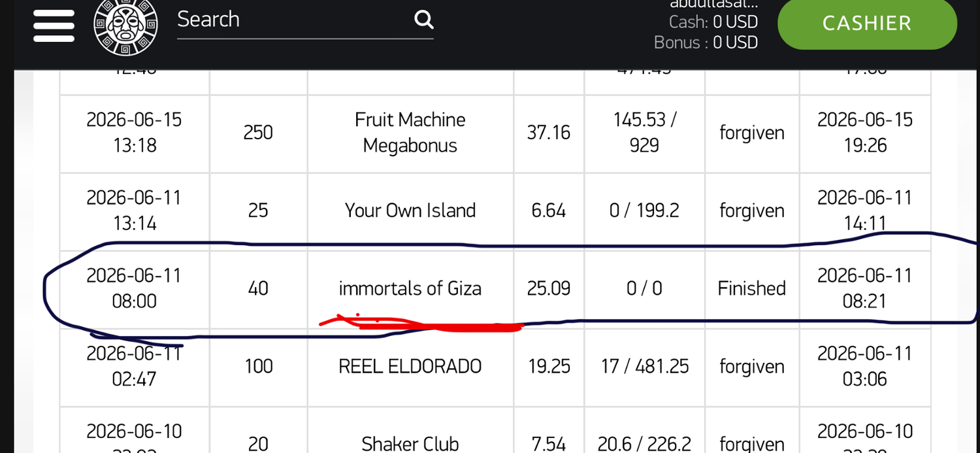
Task: Click the 2026-06-15 19:26 end date cell
Action: coord(865,133)
